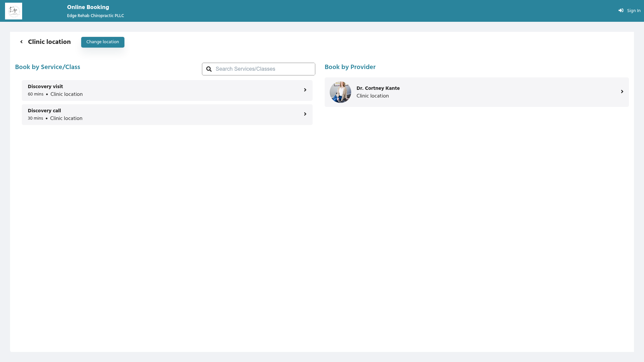This screenshot has height=362, width=644.
Task: Expand Discovery visit using its right chevron
Action: (305, 90)
